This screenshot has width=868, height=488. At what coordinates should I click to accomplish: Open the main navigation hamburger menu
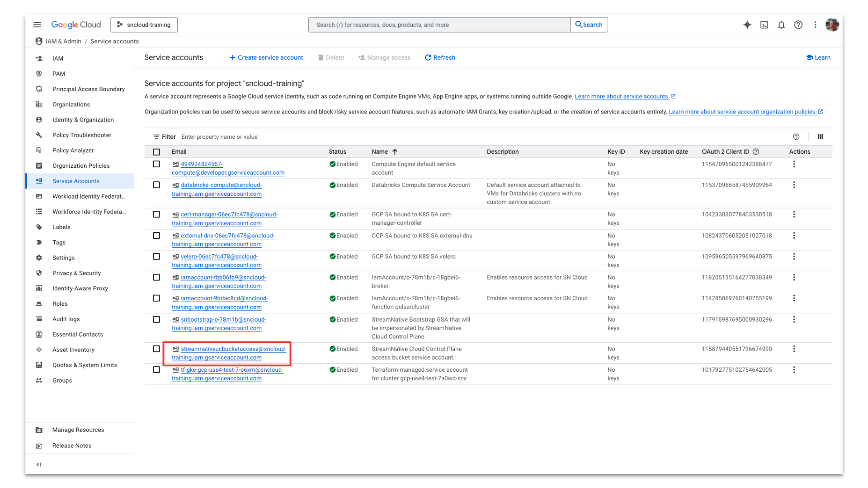coord(38,25)
